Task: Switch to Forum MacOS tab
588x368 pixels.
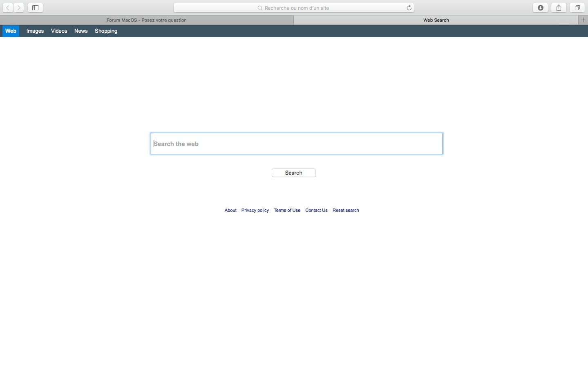Action: [x=147, y=20]
